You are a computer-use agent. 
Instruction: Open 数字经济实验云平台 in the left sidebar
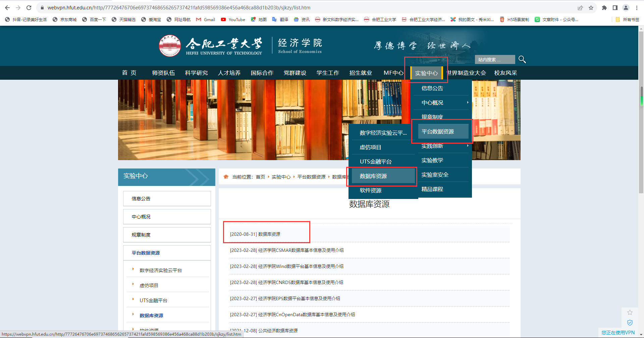click(161, 270)
